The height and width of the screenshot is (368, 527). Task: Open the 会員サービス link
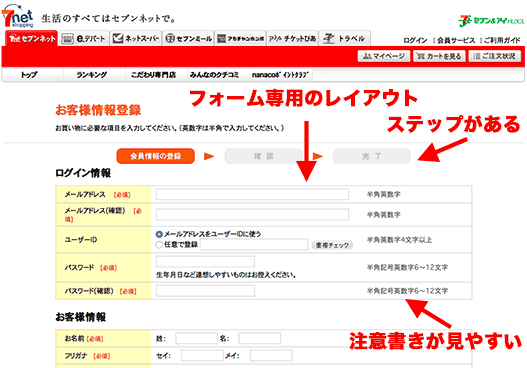click(x=456, y=40)
